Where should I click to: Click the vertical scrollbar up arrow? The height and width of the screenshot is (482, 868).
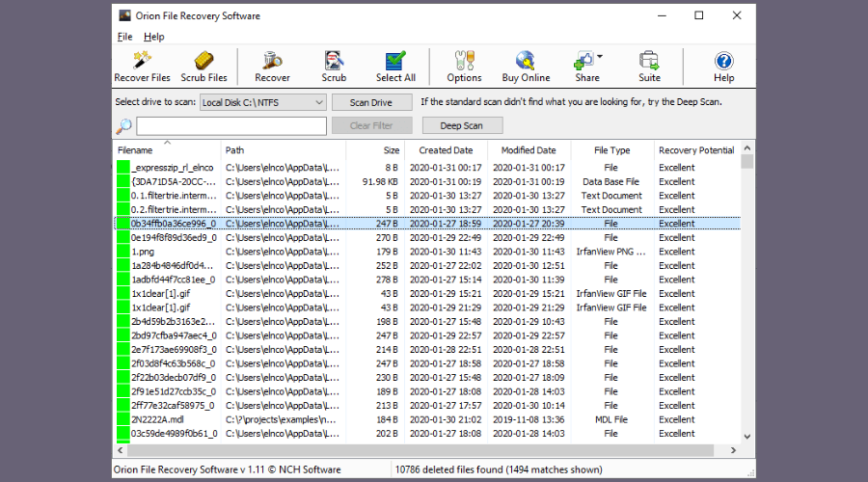(x=747, y=148)
